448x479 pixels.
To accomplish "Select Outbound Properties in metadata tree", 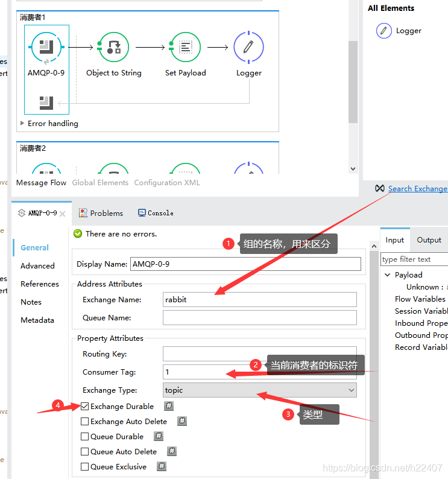I will coord(421,335).
